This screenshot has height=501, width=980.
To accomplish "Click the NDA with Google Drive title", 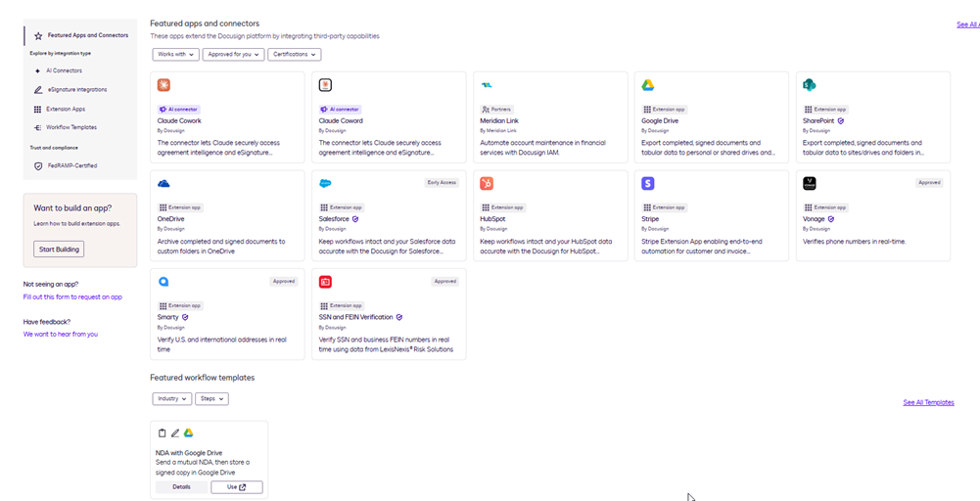I will pos(189,453).
